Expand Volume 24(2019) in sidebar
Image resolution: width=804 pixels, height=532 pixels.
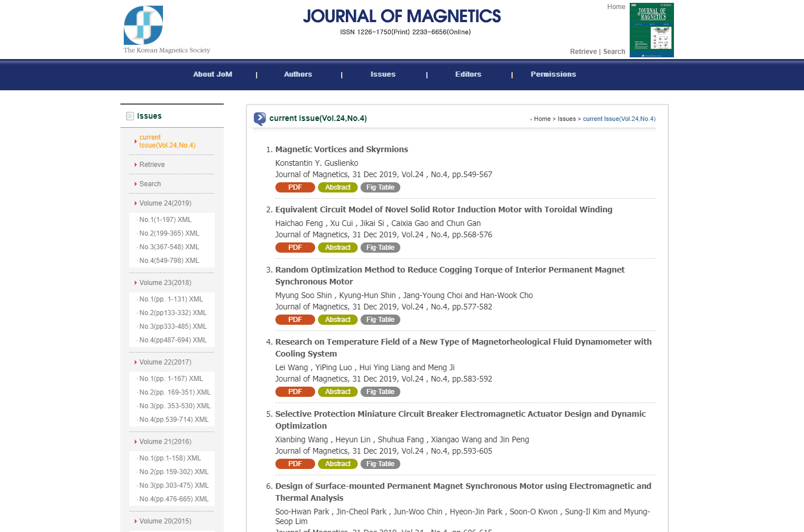[165, 203]
